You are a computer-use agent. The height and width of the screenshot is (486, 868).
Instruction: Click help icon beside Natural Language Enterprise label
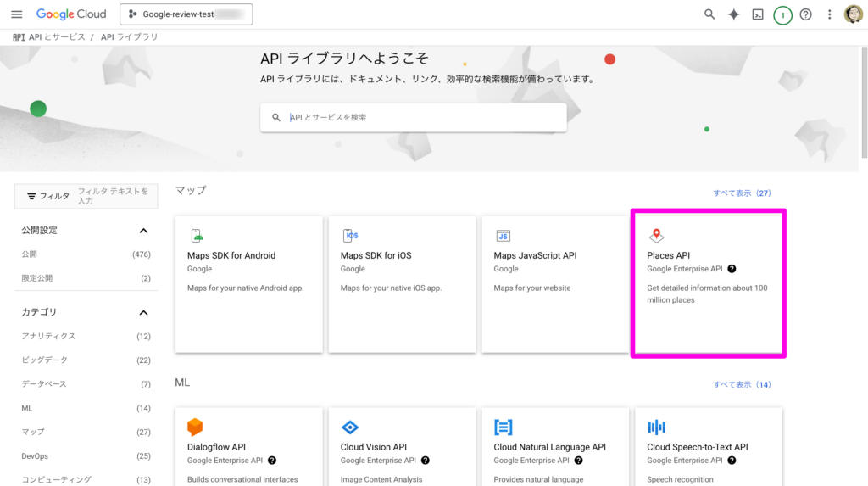point(578,461)
